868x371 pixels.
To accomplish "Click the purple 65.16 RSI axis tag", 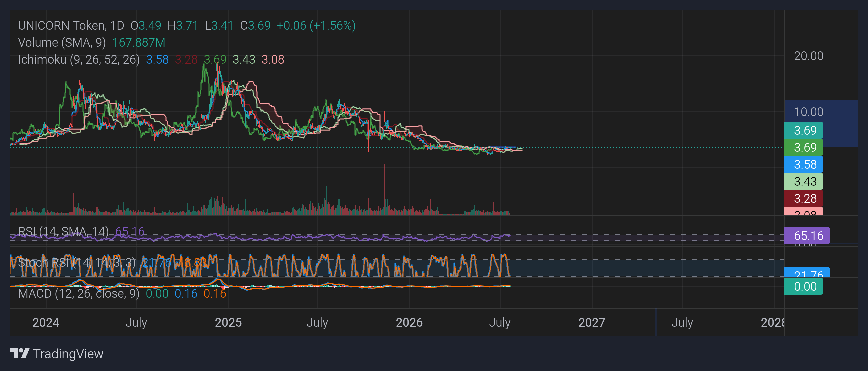I will (807, 236).
